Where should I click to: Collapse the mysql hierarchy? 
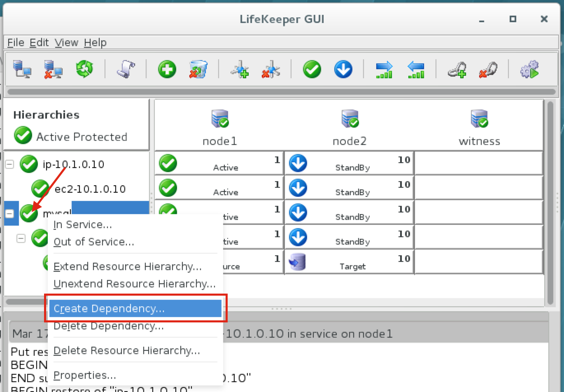click(x=9, y=213)
